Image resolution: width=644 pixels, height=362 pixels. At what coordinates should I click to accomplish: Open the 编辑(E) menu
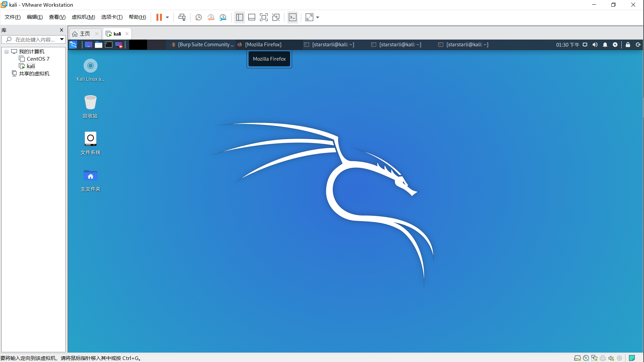(35, 17)
